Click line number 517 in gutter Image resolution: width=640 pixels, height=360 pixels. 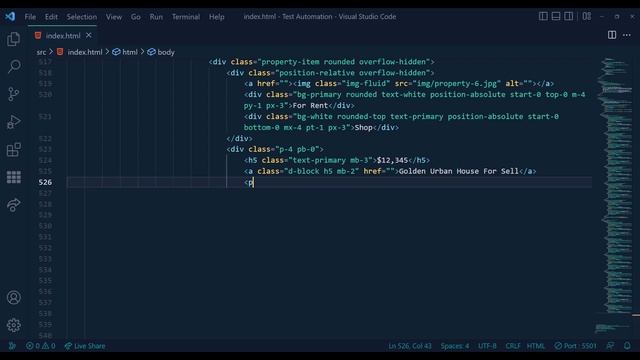pyautogui.click(x=45, y=62)
